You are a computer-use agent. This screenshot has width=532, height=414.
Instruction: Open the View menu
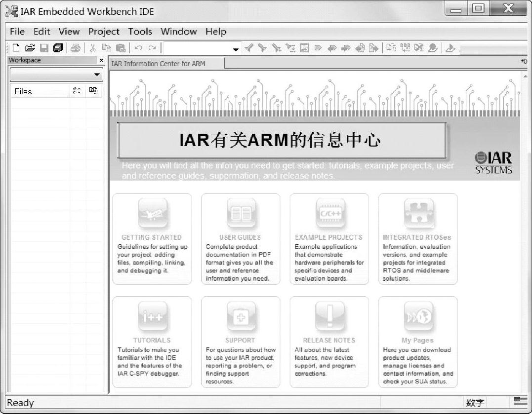point(69,32)
